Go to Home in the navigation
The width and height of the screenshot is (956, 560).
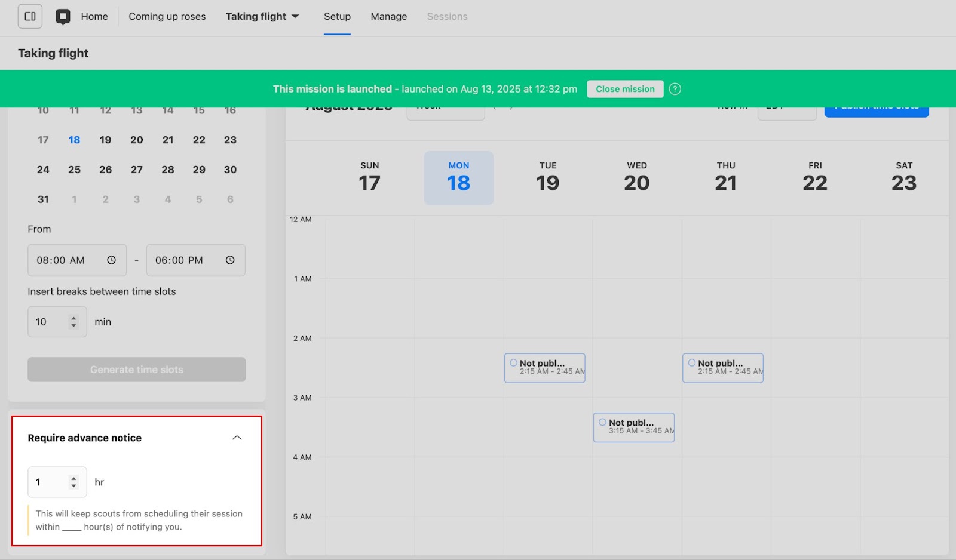pos(94,17)
